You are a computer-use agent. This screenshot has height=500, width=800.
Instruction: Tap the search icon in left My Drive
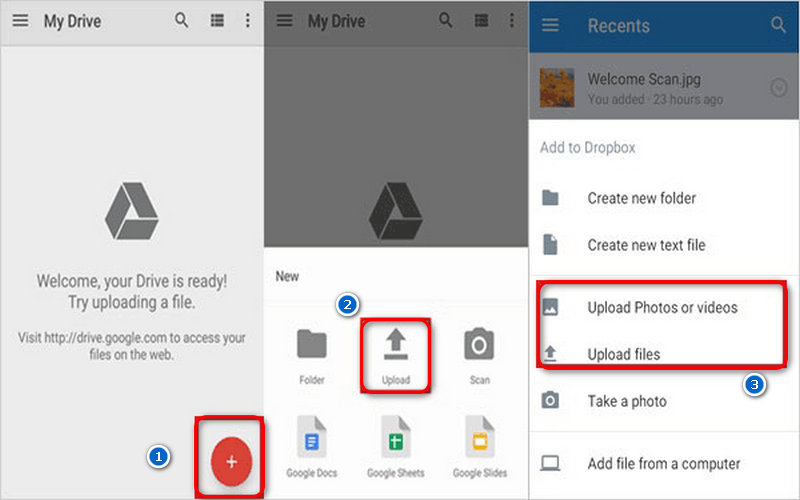(181, 21)
